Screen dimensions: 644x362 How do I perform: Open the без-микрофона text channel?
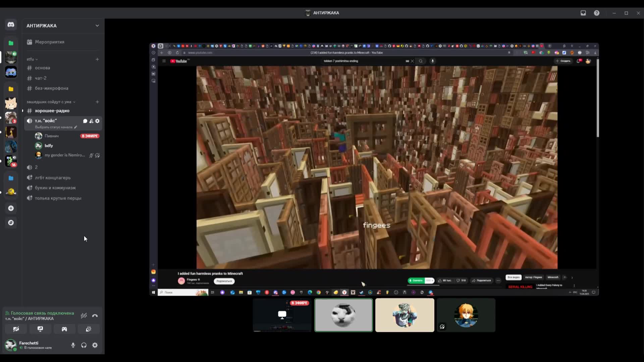point(63,88)
